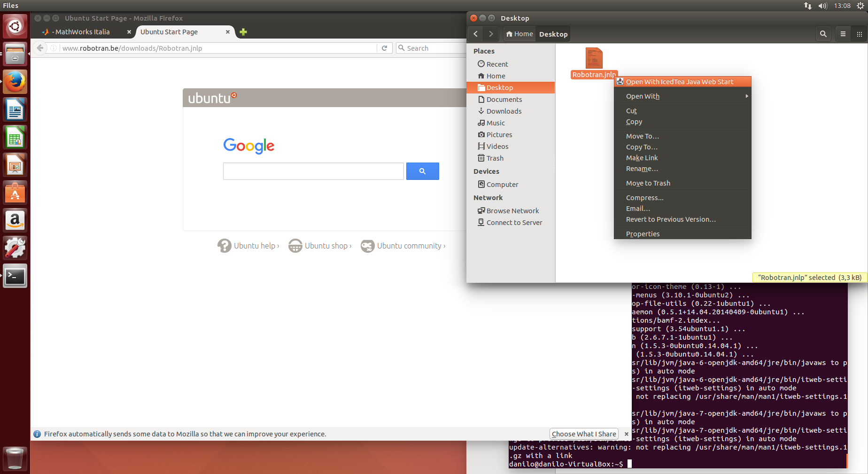Dismiss the Firefox data notification bar
868x474 pixels.
coord(626,434)
